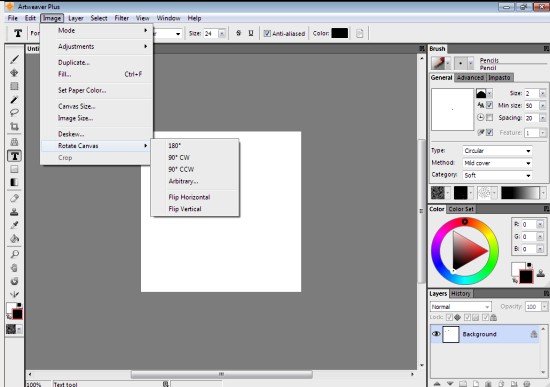Click the brush category pencil icon

click(438, 63)
